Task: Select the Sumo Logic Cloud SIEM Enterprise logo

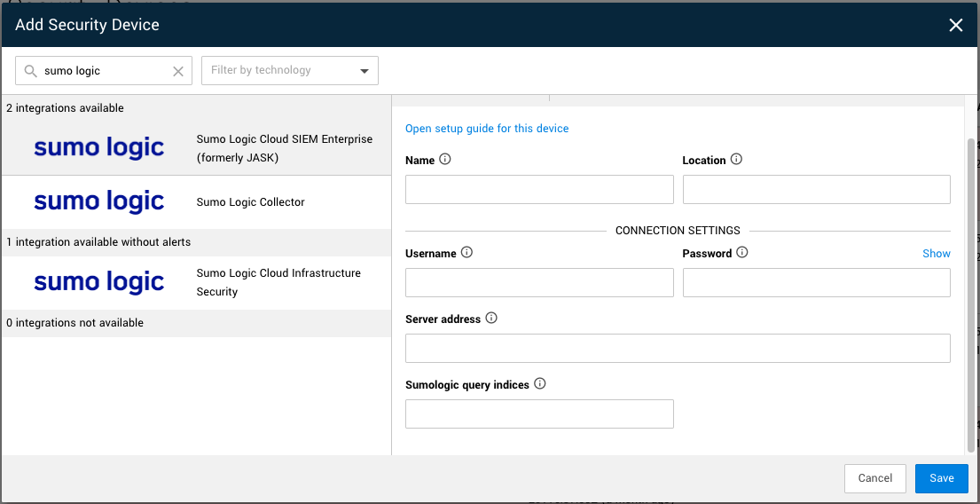Action: 98,148
